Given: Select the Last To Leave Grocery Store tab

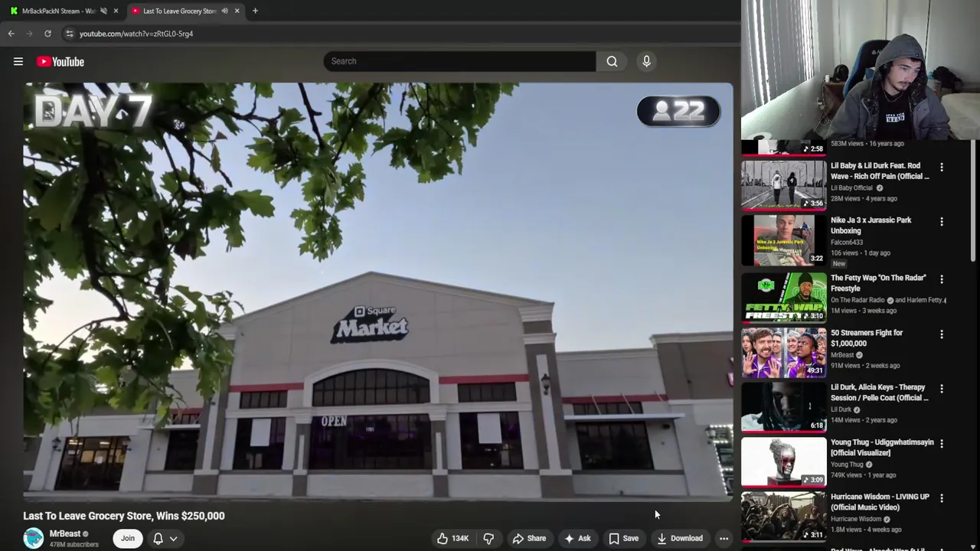Looking at the screenshot, I should [x=179, y=11].
